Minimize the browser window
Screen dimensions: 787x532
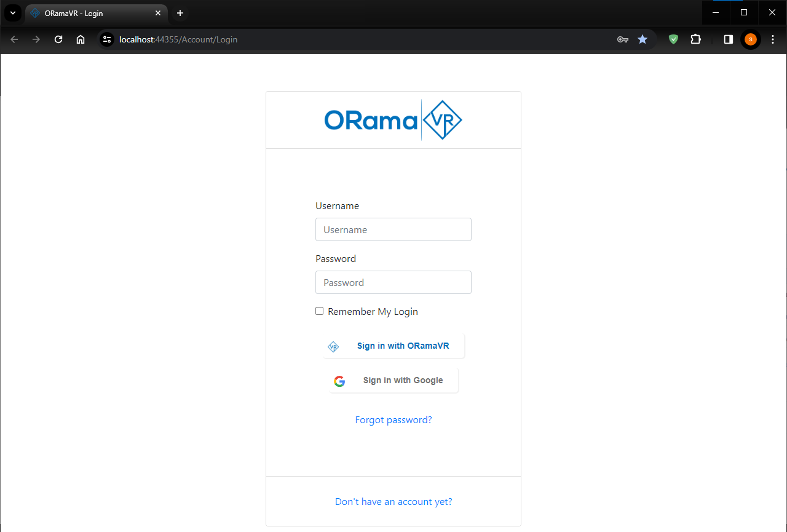[716, 12]
